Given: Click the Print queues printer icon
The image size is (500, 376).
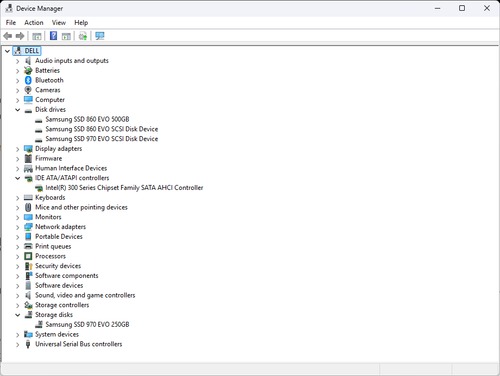Looking at the screenshot, I should point(28,246).
